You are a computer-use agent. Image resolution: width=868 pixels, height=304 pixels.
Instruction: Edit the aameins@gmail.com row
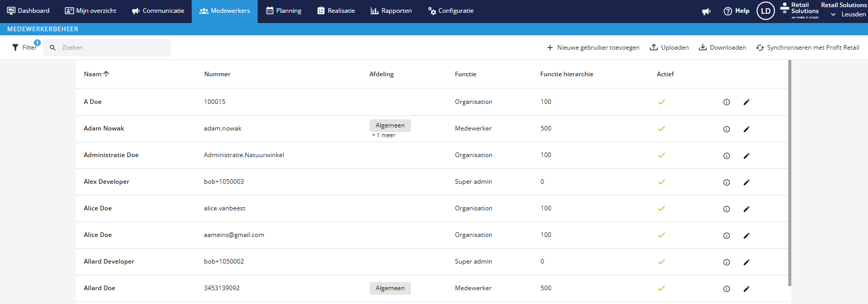746,235
